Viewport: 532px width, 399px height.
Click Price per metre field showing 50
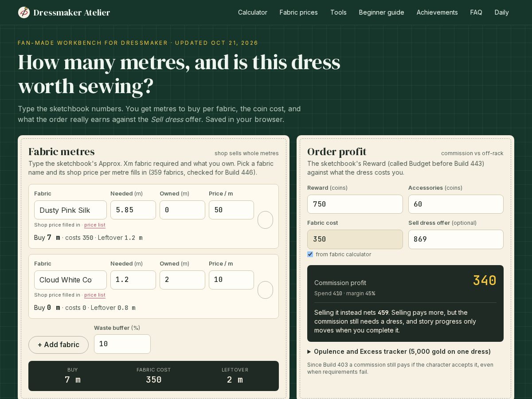click(231, 210)
